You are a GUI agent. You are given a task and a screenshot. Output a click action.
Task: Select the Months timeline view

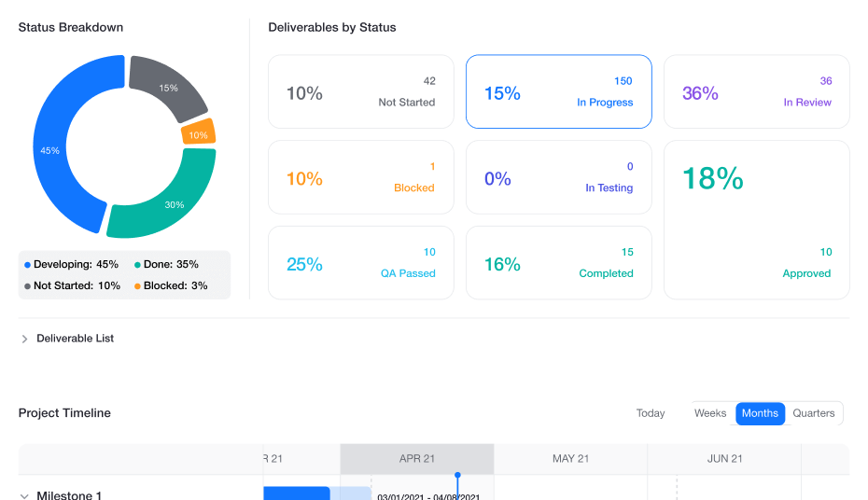click(x=760, y=413)
